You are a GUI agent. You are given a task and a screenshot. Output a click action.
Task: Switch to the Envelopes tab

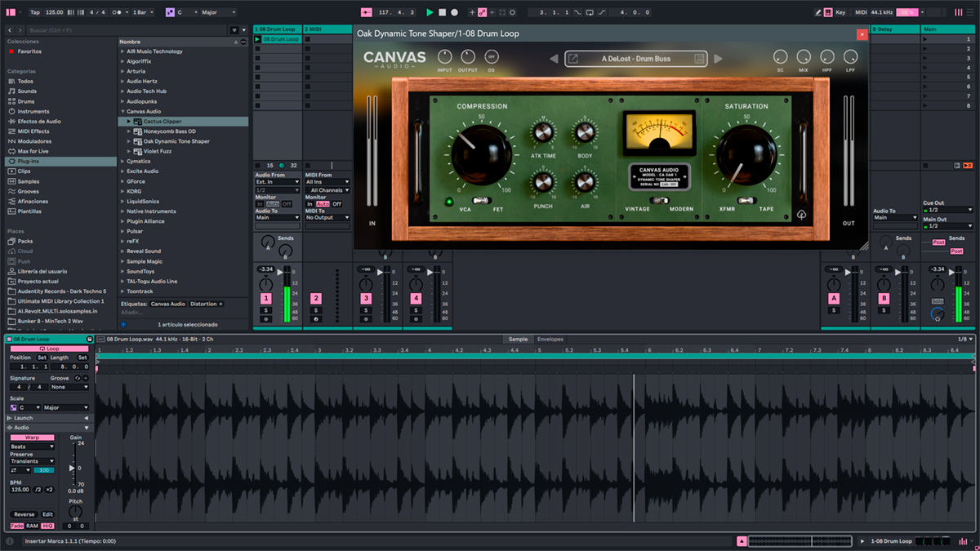(550, 339)
